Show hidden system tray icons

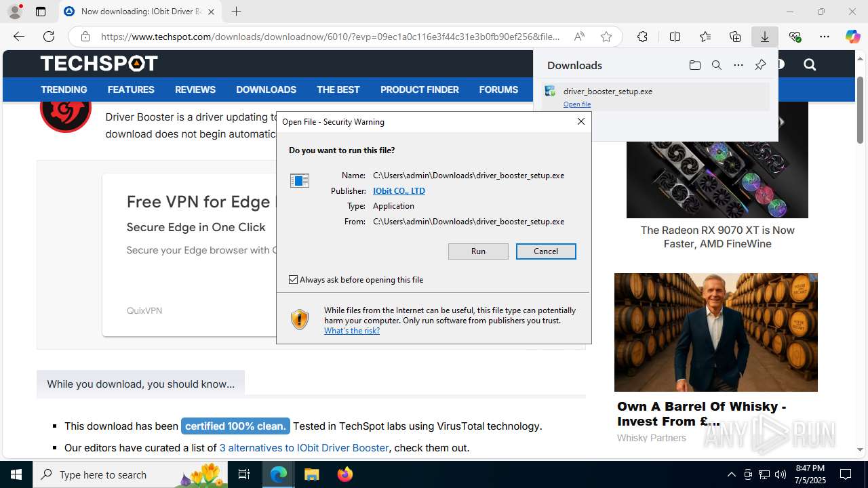tap(731, 474)
